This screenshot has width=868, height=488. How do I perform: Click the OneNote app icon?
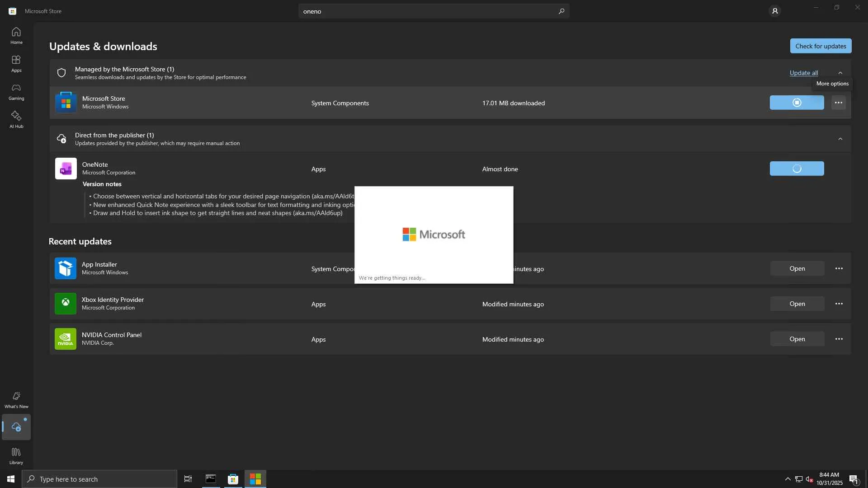66,169
